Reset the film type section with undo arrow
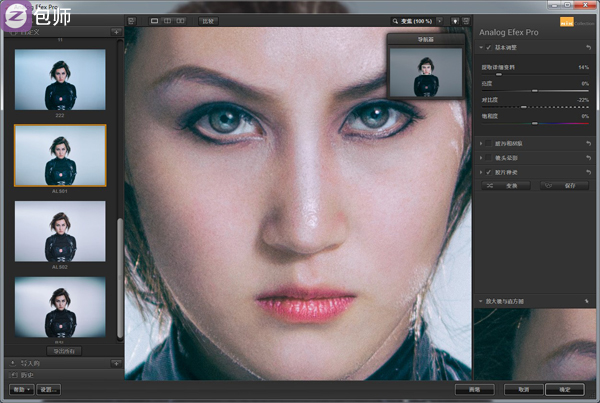Image resolution: width=600 pixels, height=403 pixels. click(x=588, y=172)
